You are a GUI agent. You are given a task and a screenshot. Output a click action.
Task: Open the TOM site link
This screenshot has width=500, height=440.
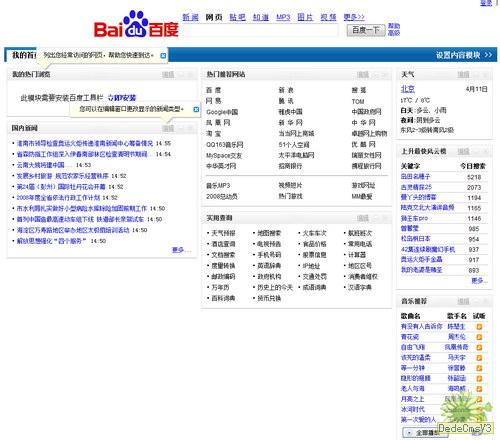pyautogui.click(x=358, y=101)
